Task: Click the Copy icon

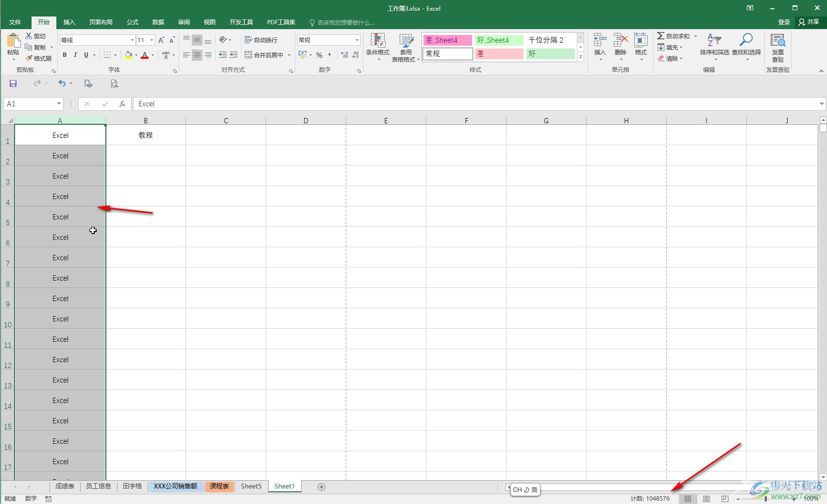Action: click(29, 47)
